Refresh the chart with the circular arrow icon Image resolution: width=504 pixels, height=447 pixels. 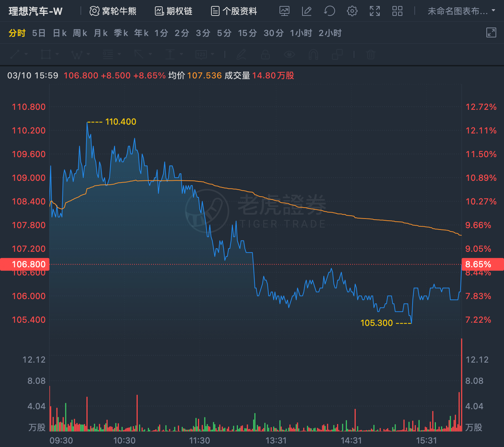[329, 11]
